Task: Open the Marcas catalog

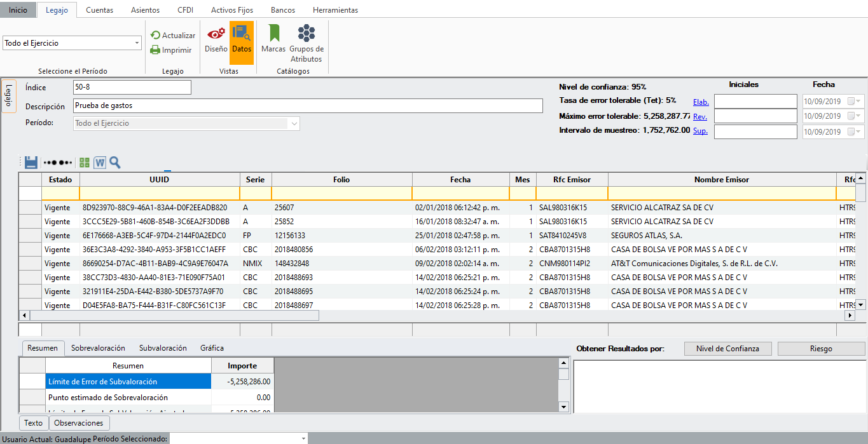Action: pos(273,40)
